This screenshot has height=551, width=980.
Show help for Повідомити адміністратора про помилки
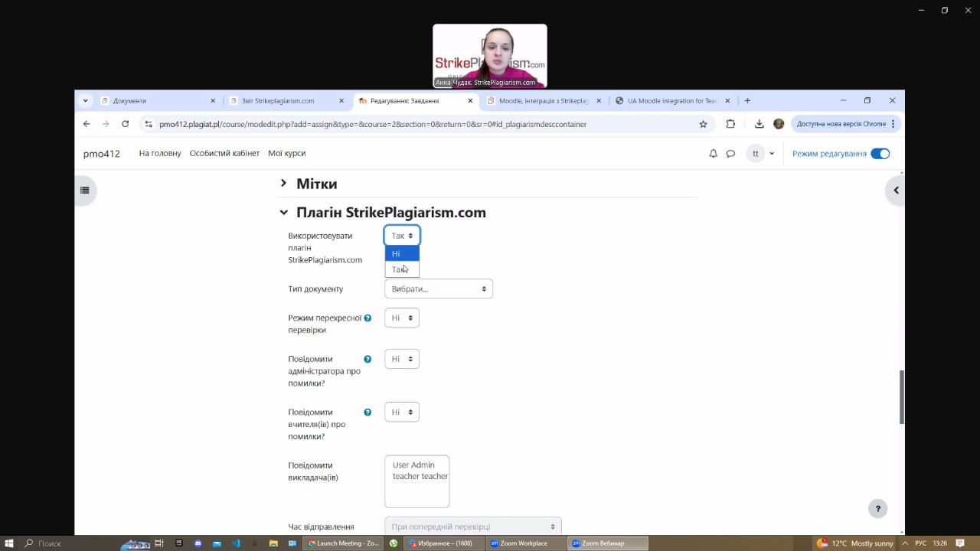[367, 359]
